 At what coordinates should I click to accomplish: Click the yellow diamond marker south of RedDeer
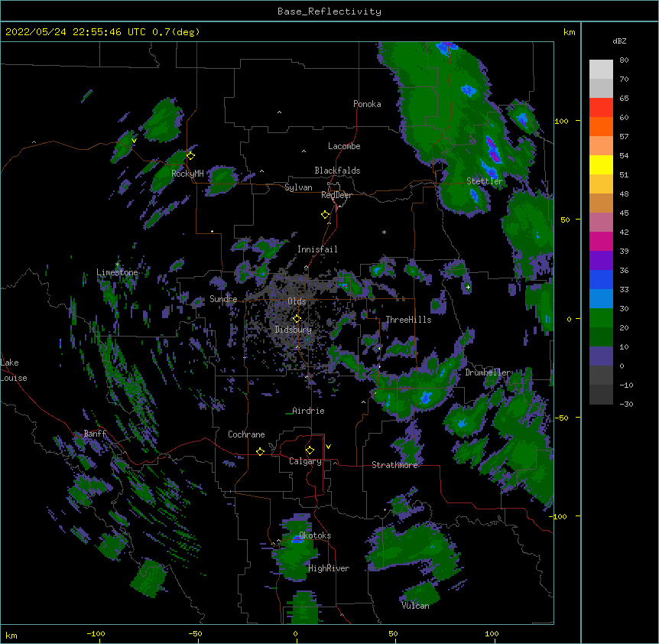[325, 215]
